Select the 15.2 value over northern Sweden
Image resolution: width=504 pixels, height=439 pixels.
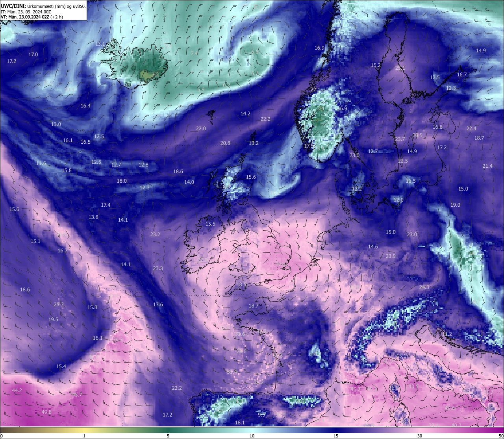376,65
